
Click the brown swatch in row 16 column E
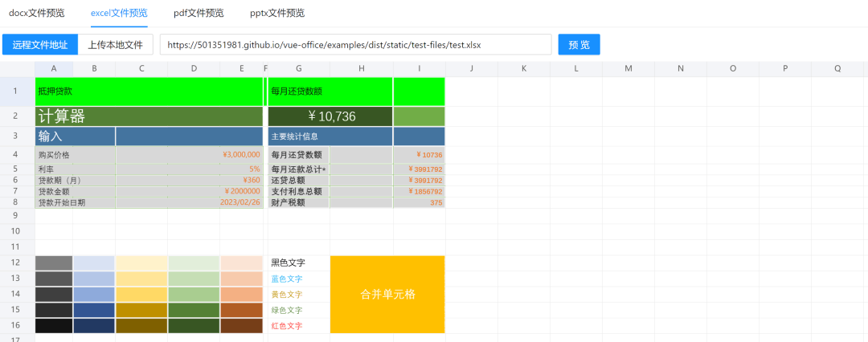coord(241,326)
